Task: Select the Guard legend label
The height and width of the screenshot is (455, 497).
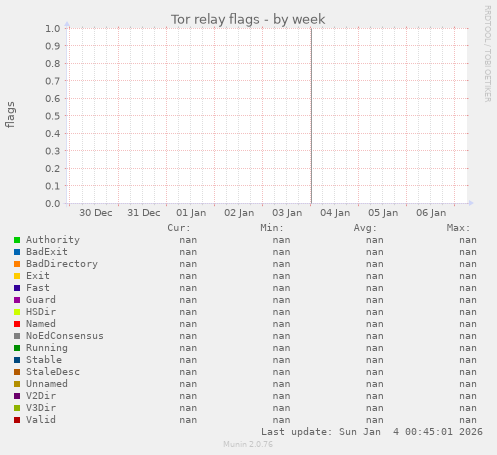Action: pos(41,300)
